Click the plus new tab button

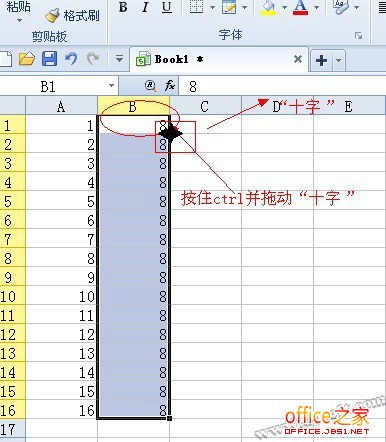pyautogui.click(x=321, y=61)
